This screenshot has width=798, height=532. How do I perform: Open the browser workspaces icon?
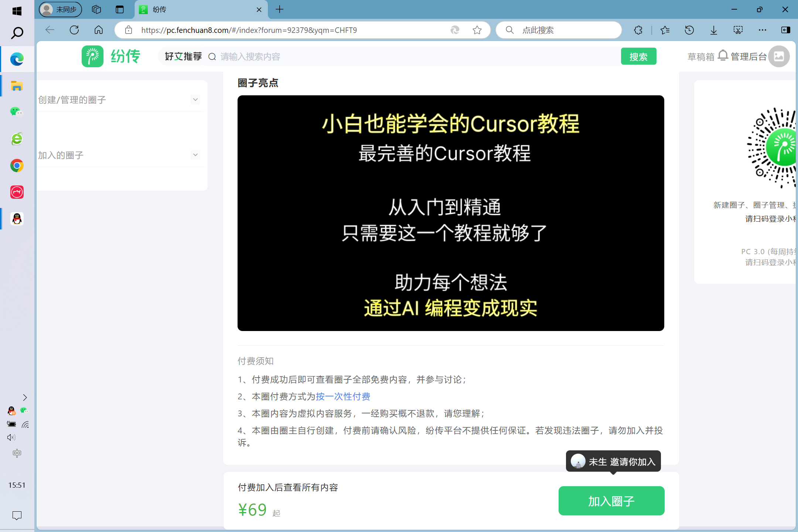[x=96, y=10]
